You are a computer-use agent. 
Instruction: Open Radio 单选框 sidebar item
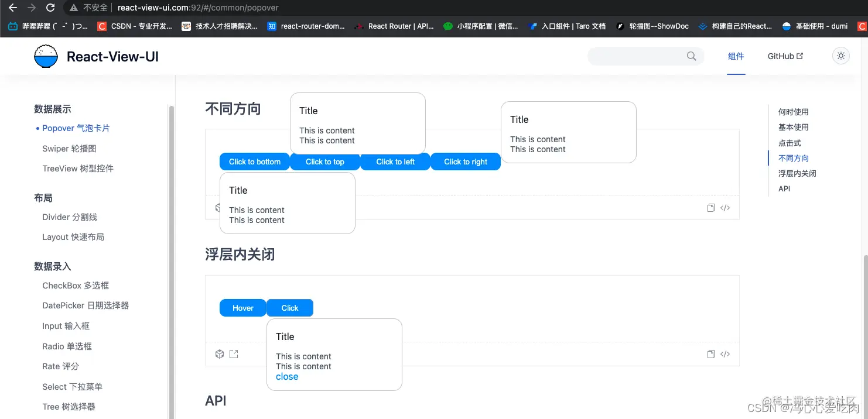tap(67, 346)
